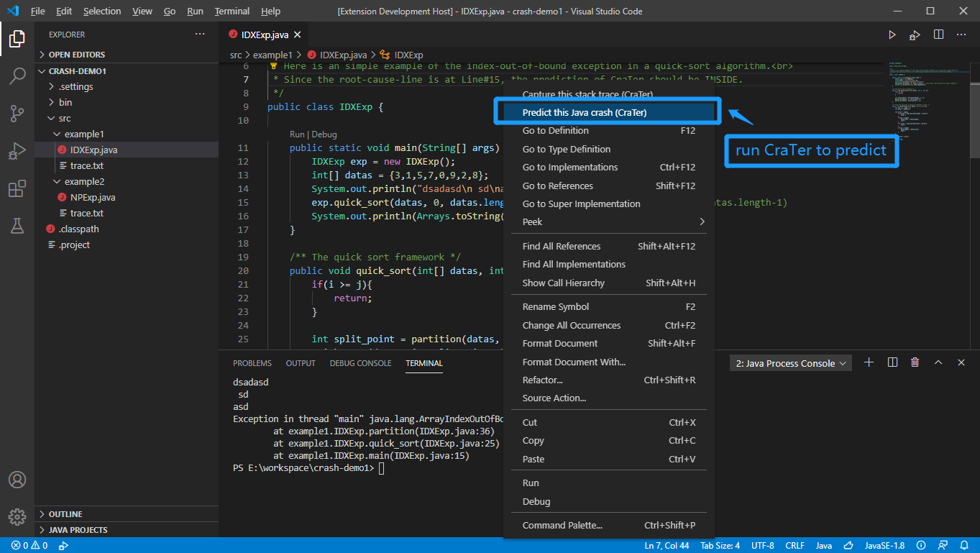Screen dimensions: 980x553
Task: Change UTF-8 encoding in status bar
Action: coord(763,545)
